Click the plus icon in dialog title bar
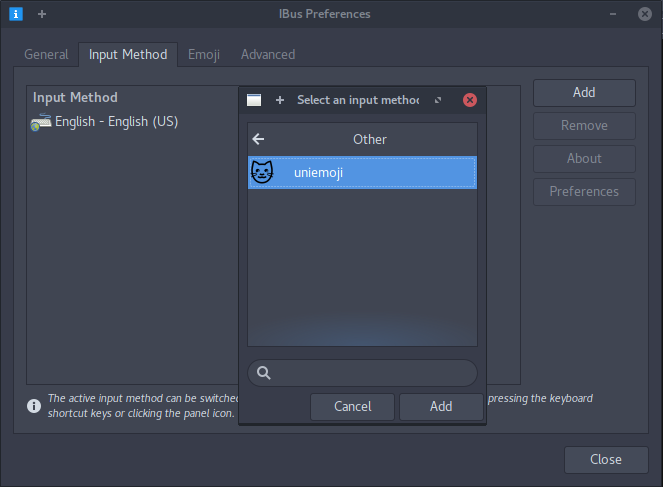This screenshot has width=663, height=487. (x=280, y=100)
